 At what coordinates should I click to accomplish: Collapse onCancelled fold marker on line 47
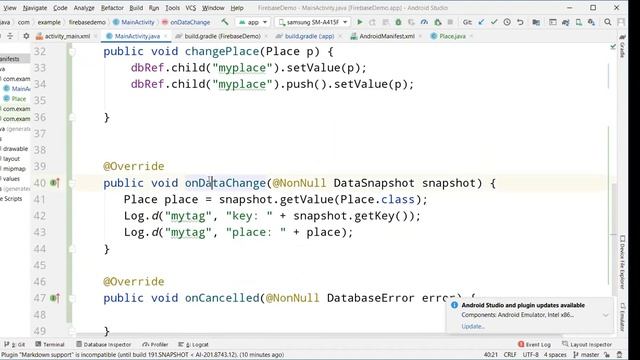(x=72, y=298)
